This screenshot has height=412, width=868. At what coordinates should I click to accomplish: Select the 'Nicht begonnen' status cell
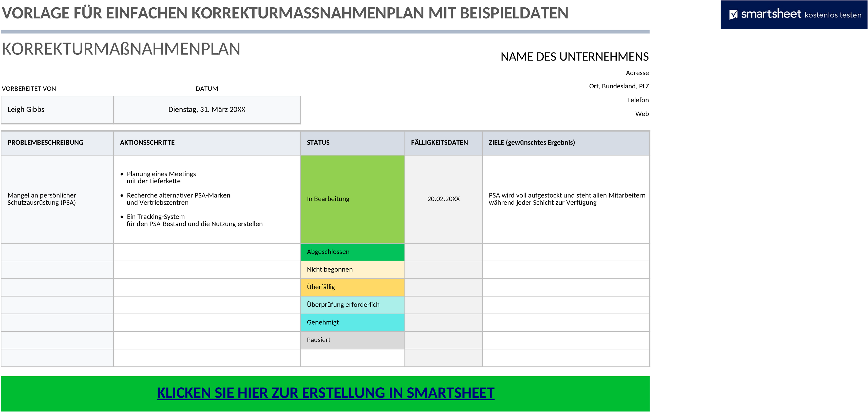352,269
